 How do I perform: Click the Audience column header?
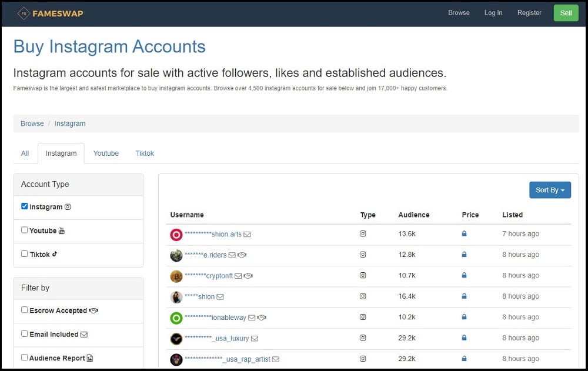(x=413, y=215)
